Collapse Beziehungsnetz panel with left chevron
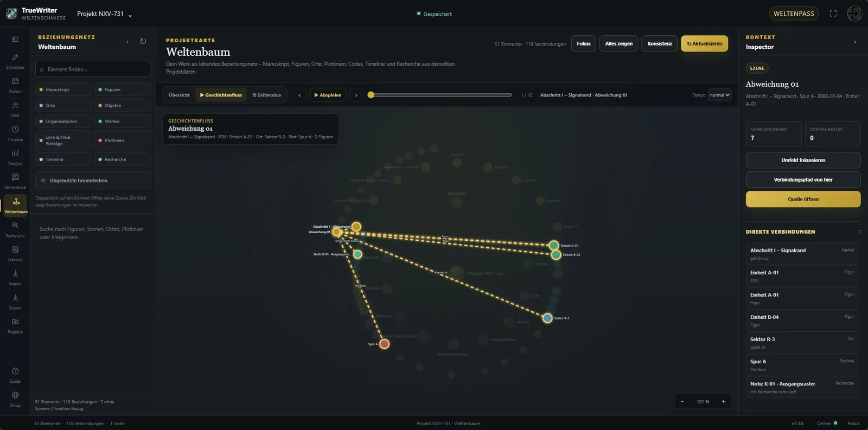Image resolution: width=868 pixels, height=430 pixels. click(127, 42)
